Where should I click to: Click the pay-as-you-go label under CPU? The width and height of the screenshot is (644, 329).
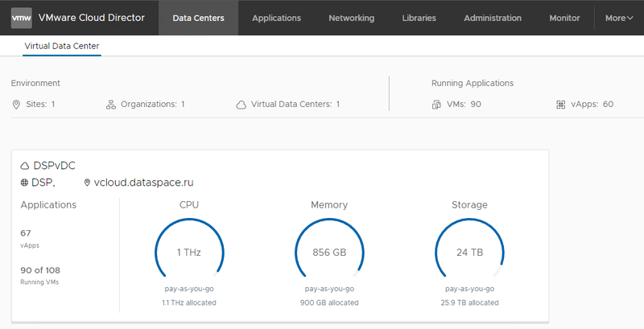coord(189,289)
